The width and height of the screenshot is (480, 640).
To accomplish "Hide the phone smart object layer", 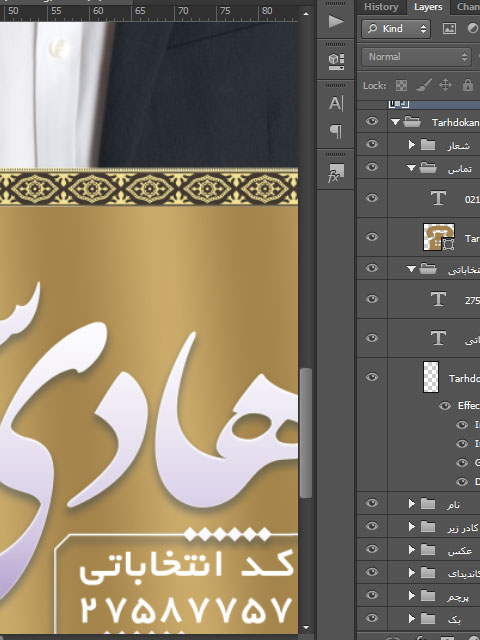I will click(x=372, y=237).
